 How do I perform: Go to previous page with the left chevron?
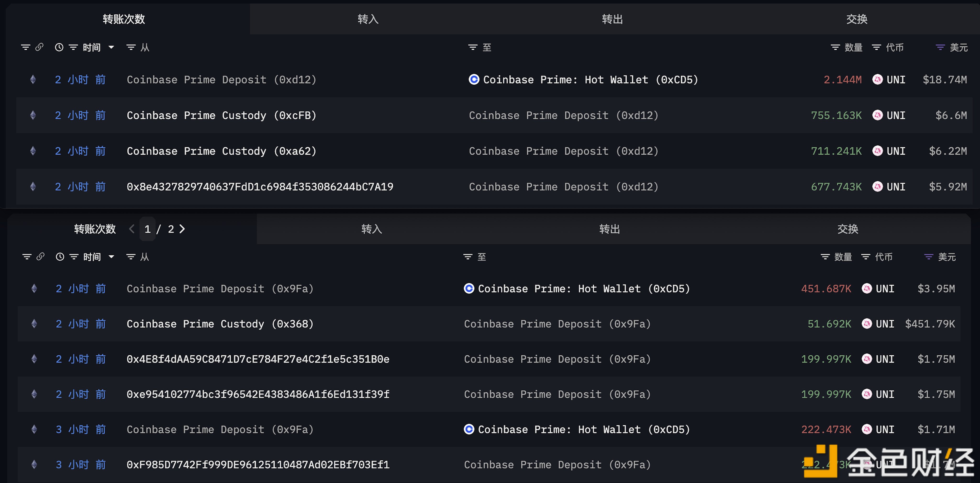[x=132, y=229]
